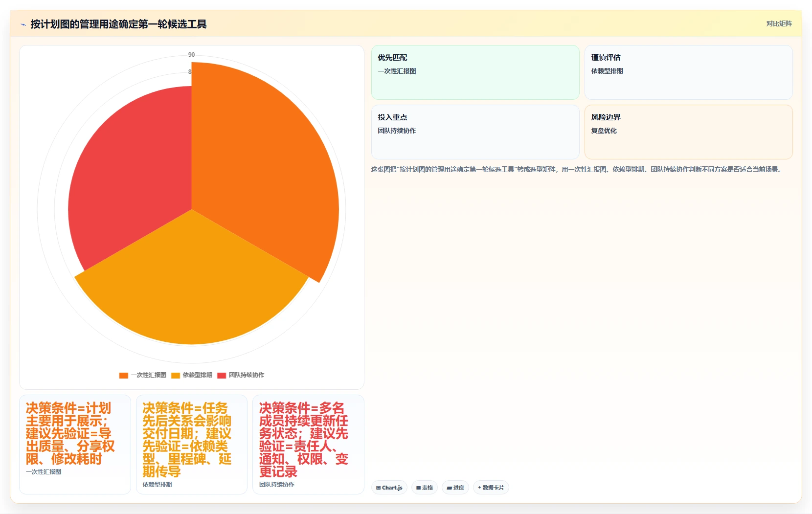Image resolution: width=812 pixels, height=514 pixels.
Task: Click the 表格 tag icon
Action: click(x=418, y=488)
